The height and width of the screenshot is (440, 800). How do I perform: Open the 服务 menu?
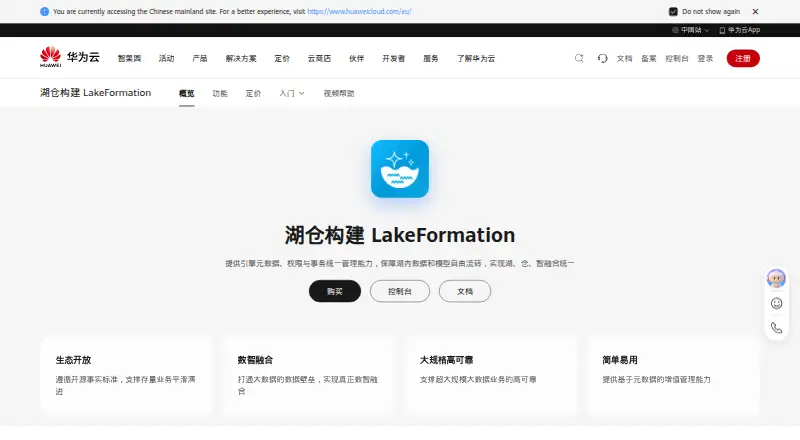pos(431,58)
